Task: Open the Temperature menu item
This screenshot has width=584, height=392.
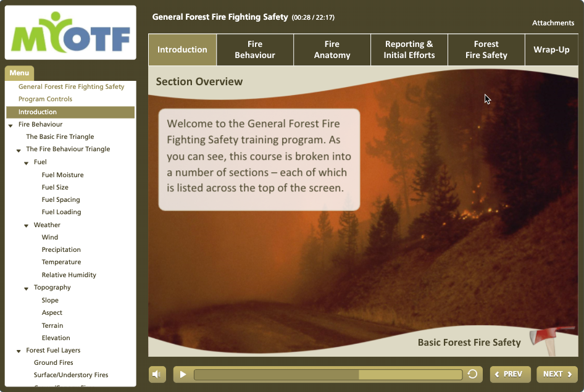Action: [62, 262]
